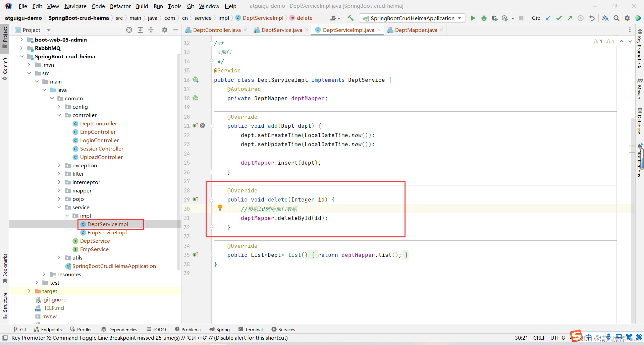Toggle the Bookmarks tool window stripe

click(5, 268)
